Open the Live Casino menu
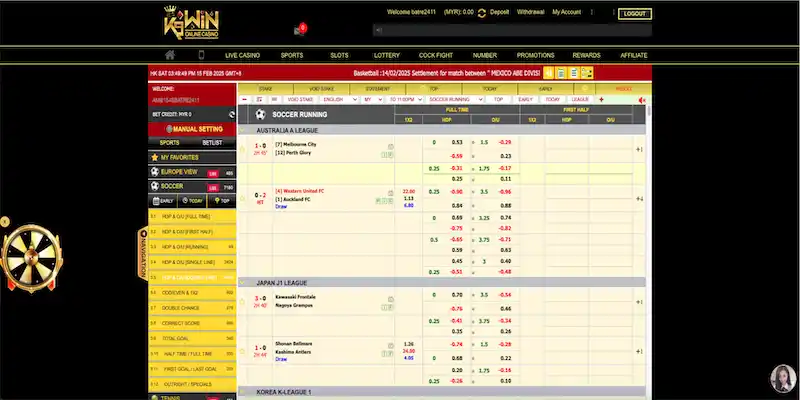This screenshot has height=400, width=800. tap(244, 55)
